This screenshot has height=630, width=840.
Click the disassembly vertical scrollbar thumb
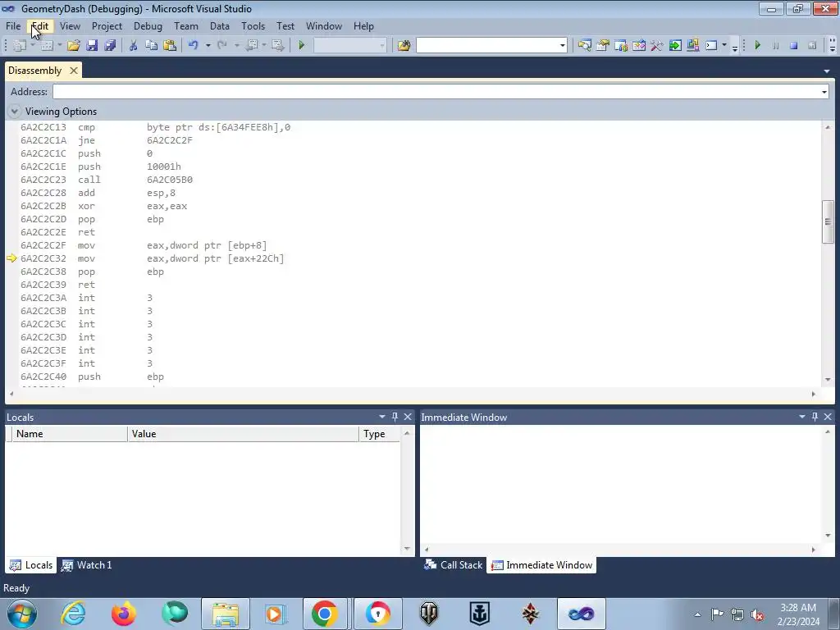pyautogui.click(x=828, y=221)
